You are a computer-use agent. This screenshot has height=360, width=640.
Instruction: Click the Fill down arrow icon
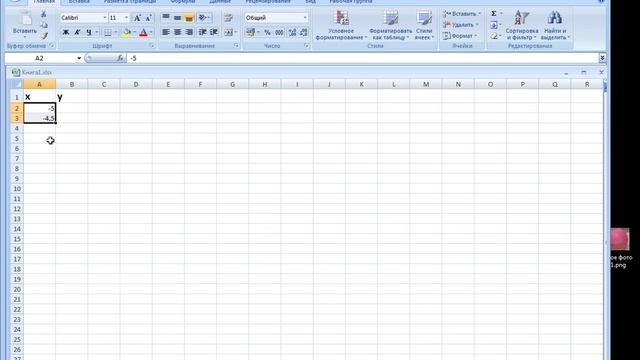(494, 25)
